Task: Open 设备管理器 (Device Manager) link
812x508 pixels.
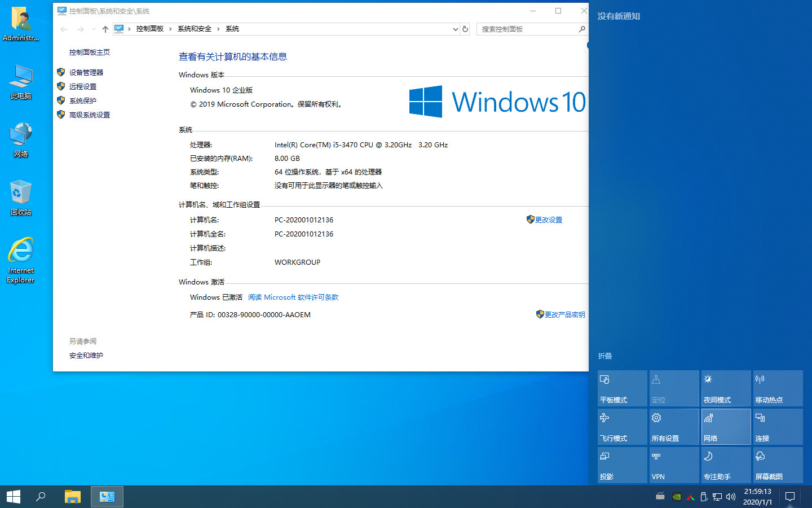Action: (86, 72)
